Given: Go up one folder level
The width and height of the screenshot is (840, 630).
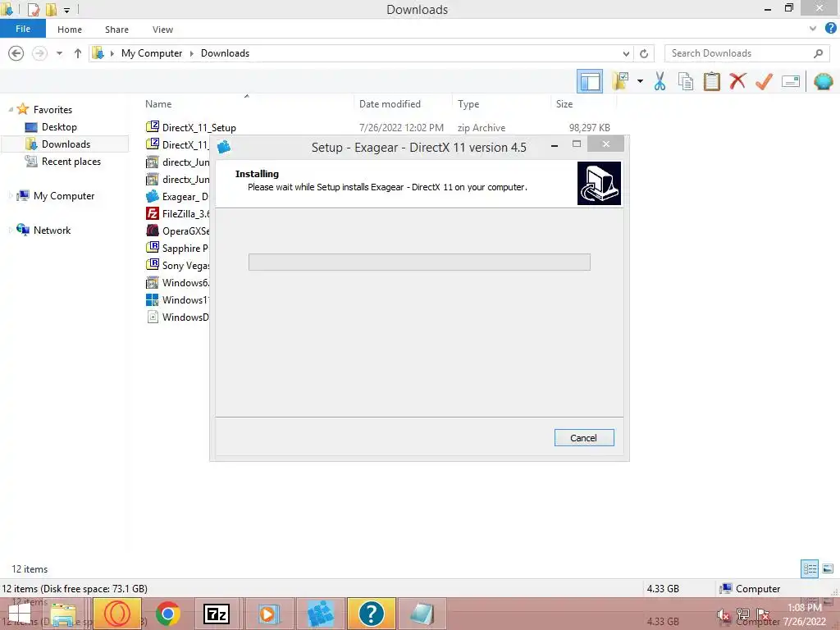Looking at the screenshot, I should point(78,53).
